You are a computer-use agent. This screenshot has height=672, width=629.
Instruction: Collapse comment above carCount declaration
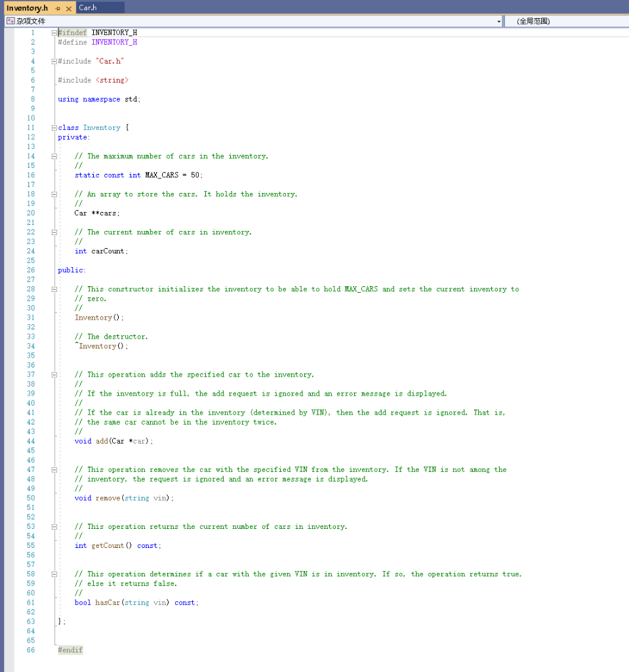[53, 231]
